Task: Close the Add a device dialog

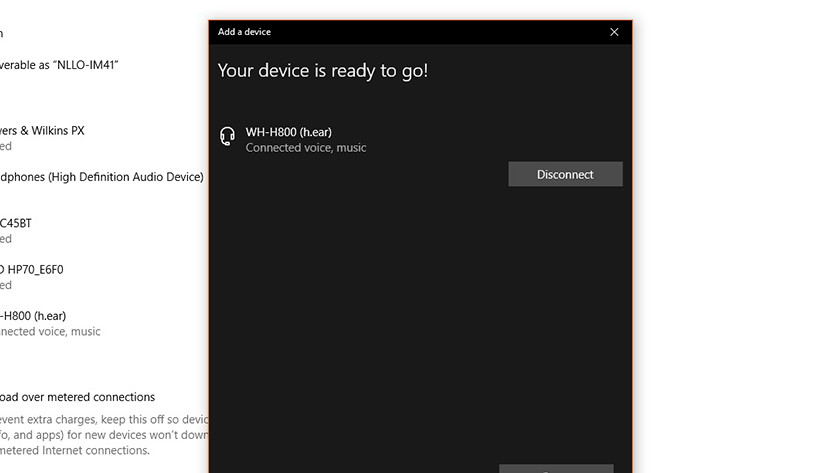Action: 614,32
